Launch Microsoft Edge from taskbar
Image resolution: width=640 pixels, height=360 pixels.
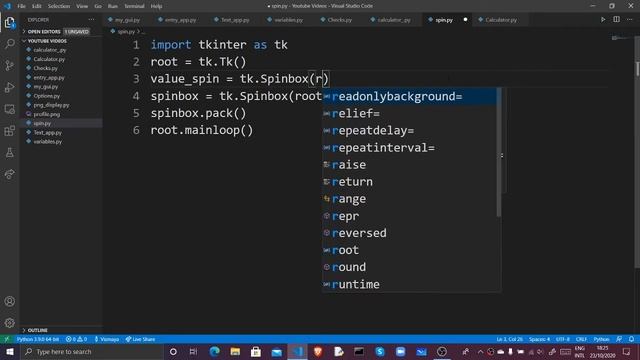[214, 352]
